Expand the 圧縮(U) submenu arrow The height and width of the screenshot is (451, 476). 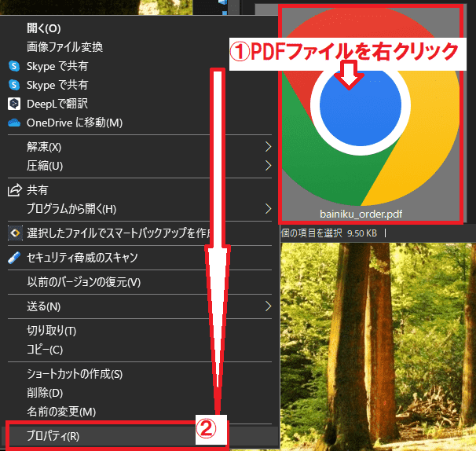(268, 166)
